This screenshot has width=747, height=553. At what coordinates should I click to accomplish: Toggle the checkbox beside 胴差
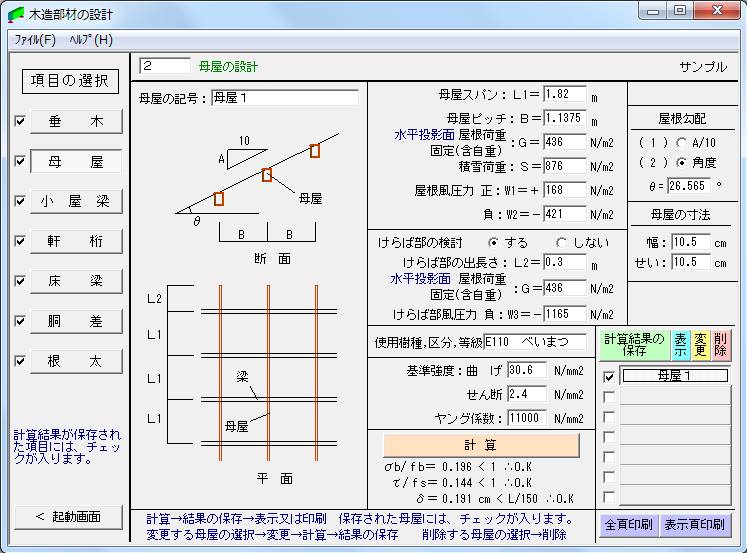(20, 321)
